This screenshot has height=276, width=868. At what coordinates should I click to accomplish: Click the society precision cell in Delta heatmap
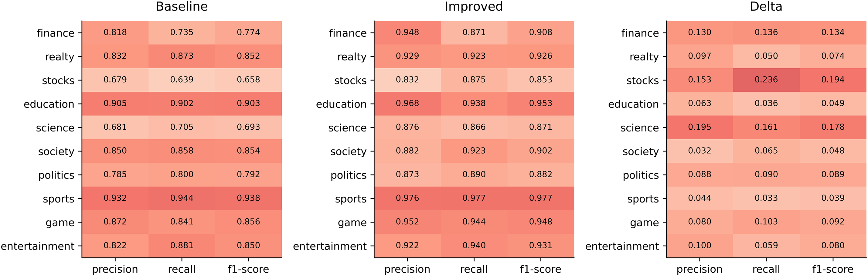coord(700,151)
